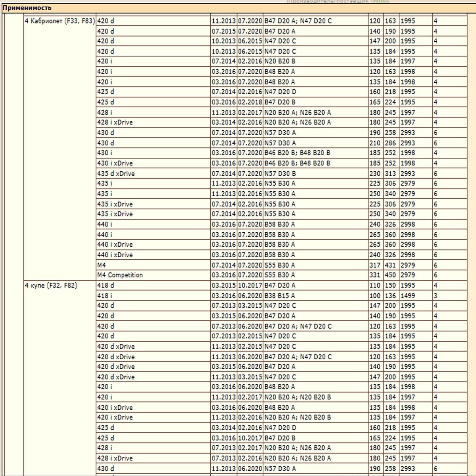Click the 313 horsepower value
This screenshot has width=476, height=476.
click(390, 173)
